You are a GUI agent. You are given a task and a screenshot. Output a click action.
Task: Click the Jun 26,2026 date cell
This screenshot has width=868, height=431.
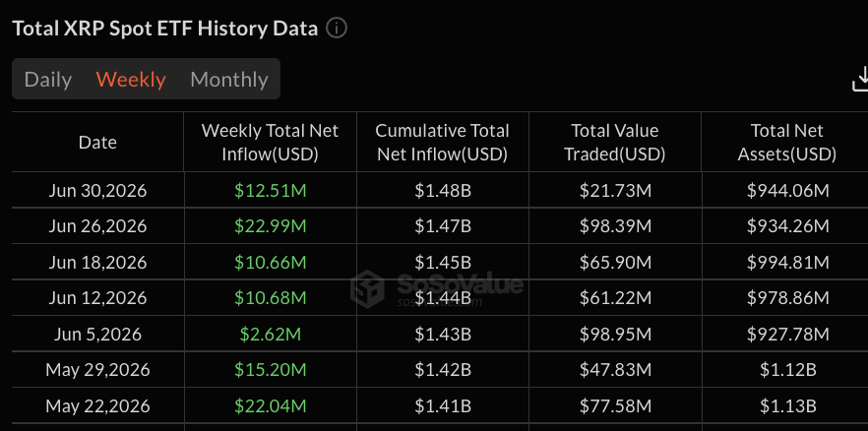97,225
